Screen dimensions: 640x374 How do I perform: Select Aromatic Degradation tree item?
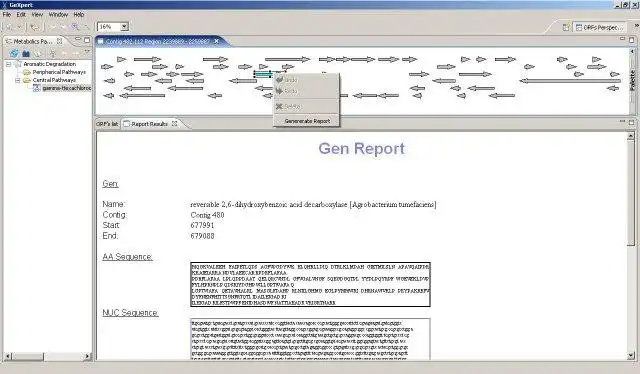click(x=49, y=64)
